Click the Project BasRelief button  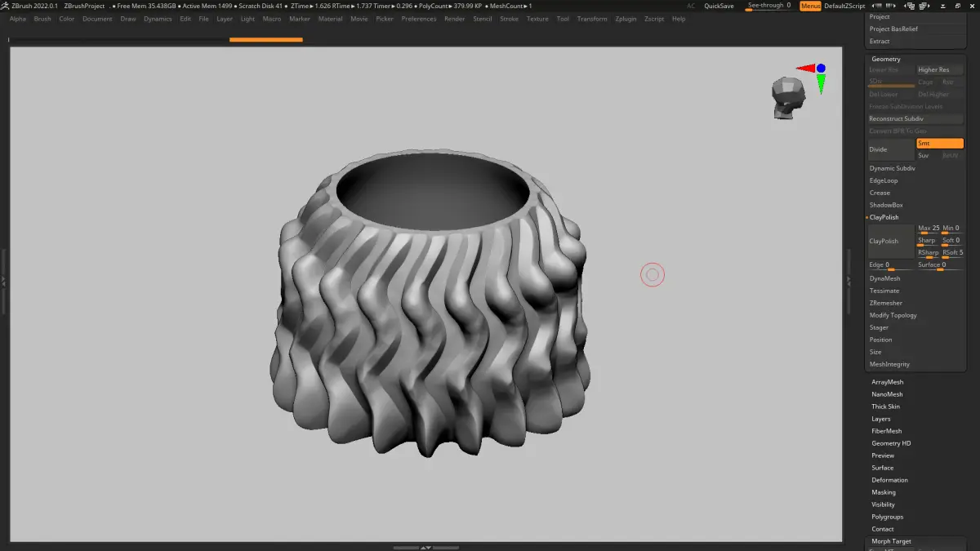(914, 29)
